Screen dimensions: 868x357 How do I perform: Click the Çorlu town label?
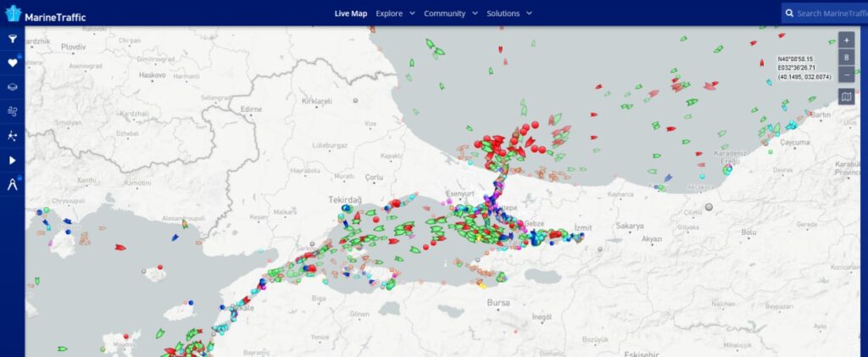coord(374,177)
